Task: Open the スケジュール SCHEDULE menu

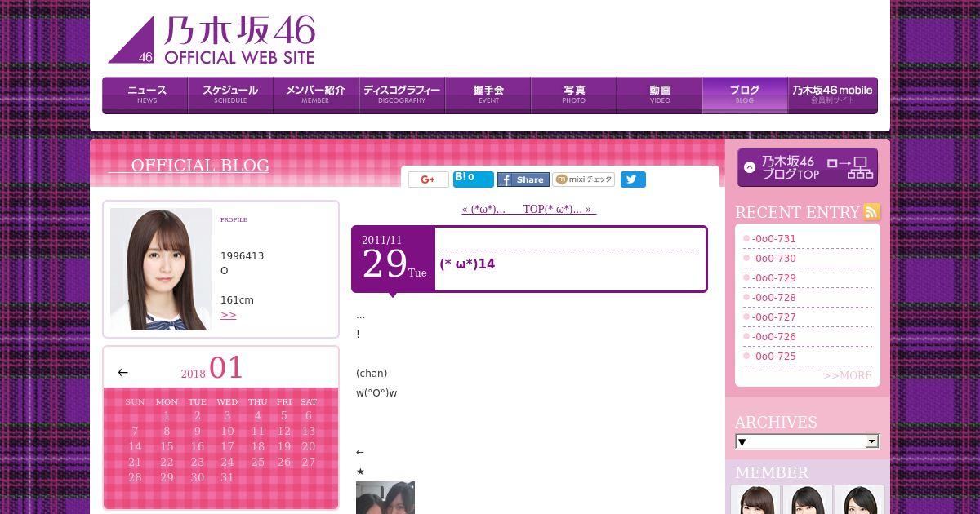Action: click(x=230, y=95)
